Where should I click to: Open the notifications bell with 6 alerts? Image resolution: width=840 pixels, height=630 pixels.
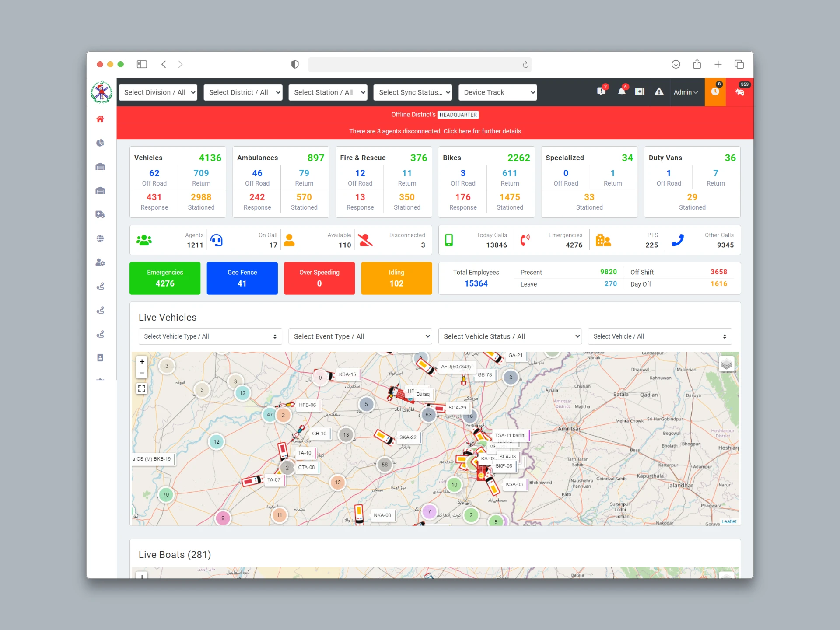[622, 91]
